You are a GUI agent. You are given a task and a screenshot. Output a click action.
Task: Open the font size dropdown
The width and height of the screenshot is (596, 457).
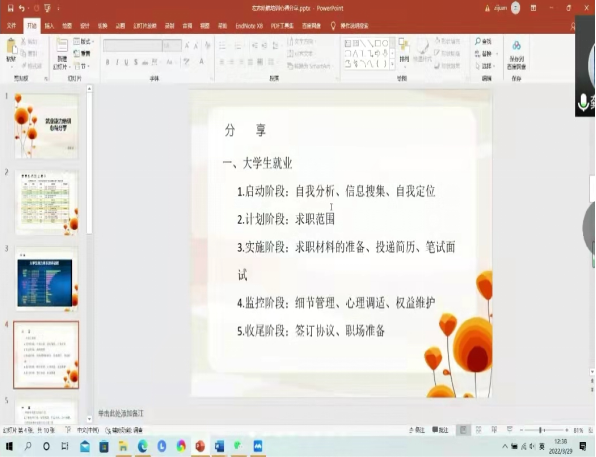click(172, 46)
